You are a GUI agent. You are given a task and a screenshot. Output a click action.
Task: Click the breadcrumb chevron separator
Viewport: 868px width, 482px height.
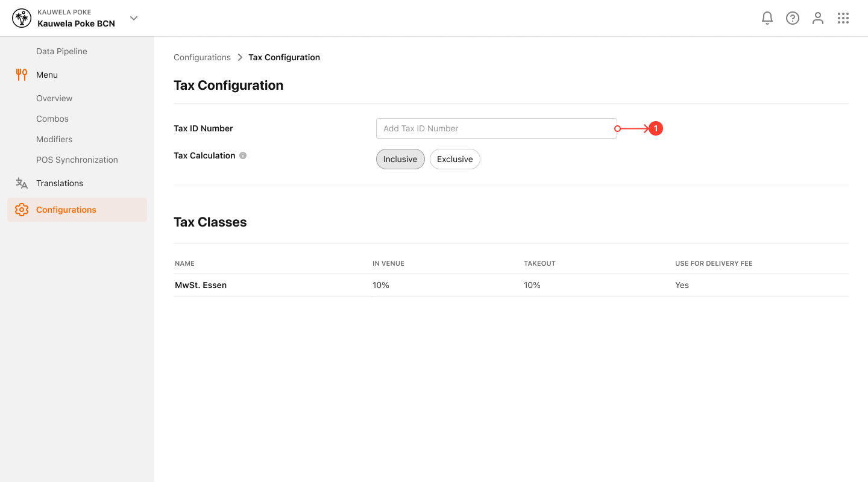(x=240, y=57)
